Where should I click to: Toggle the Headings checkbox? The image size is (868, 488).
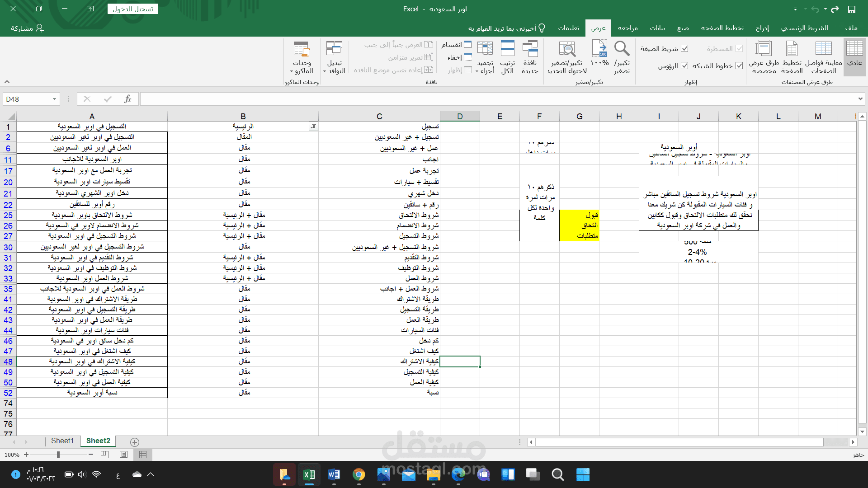click(684, 66)
